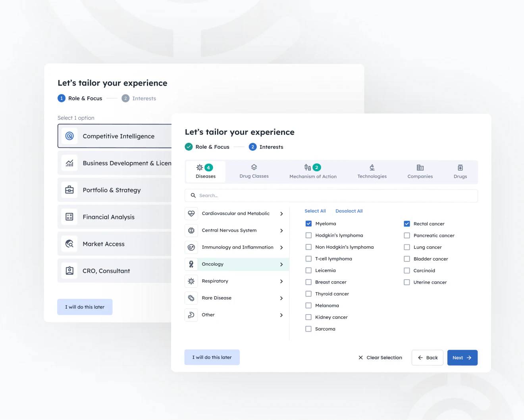This screenshot has height=420, width=524.
Task: Uncheck the Myeloma checkbox
Action: click(x=308, y=224)
